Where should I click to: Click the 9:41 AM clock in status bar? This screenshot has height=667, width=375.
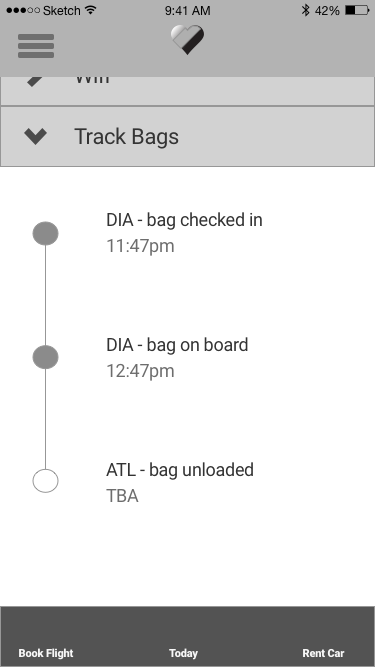click(188, 10)
